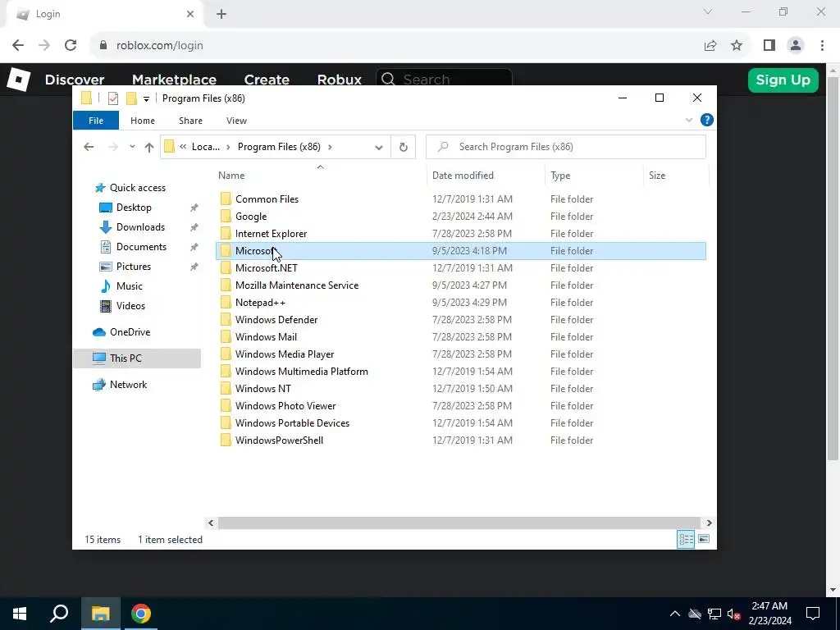The width and height of the screenshot is (840, 630).
Task: Go up one folder level in Explorer
Action: 149,147
